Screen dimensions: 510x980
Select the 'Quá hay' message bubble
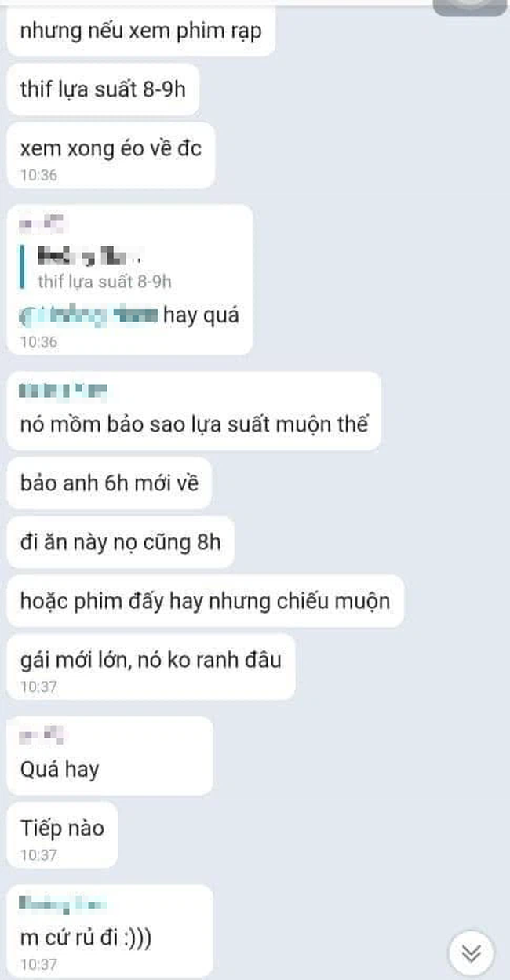(x=110, y=756)
